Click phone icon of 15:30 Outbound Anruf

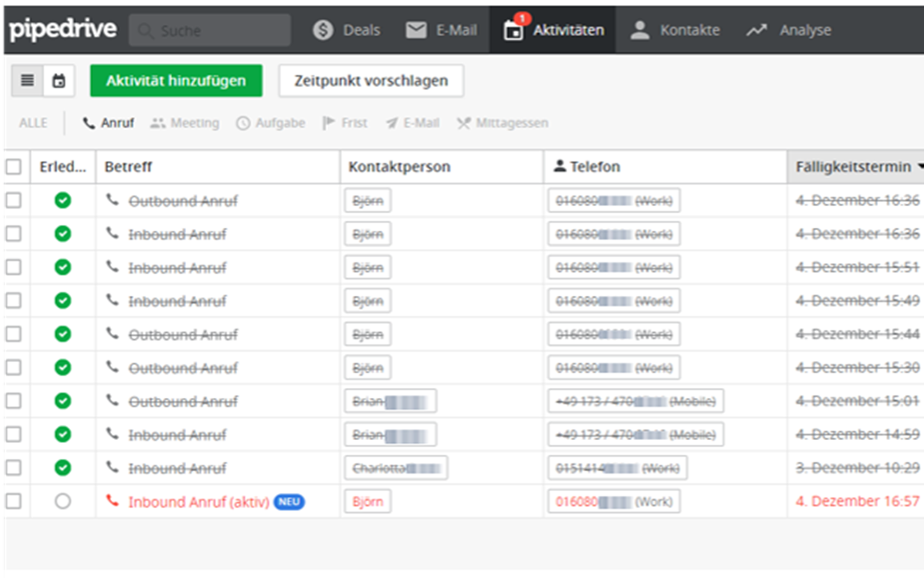113,367
